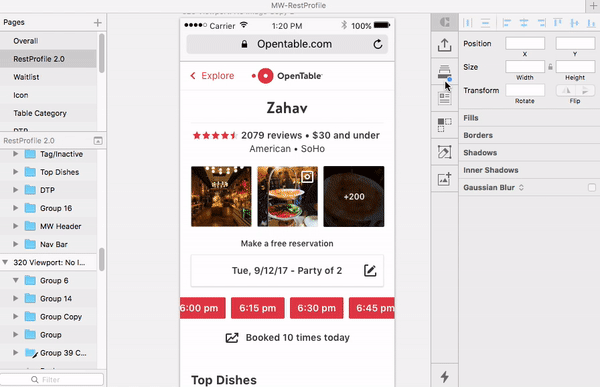Click the Rotate transform field
Image resolution: width=600 pixels, height=387 pixels.
525,90
